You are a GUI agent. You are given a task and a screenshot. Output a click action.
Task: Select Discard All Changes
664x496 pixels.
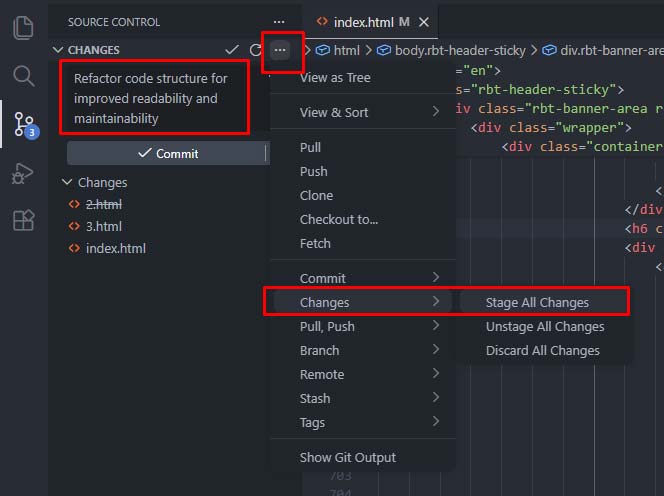coord(545,351)
